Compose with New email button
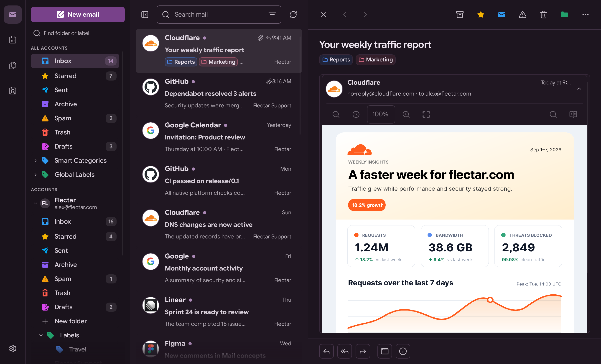601x364 pixels. point(78,15)
